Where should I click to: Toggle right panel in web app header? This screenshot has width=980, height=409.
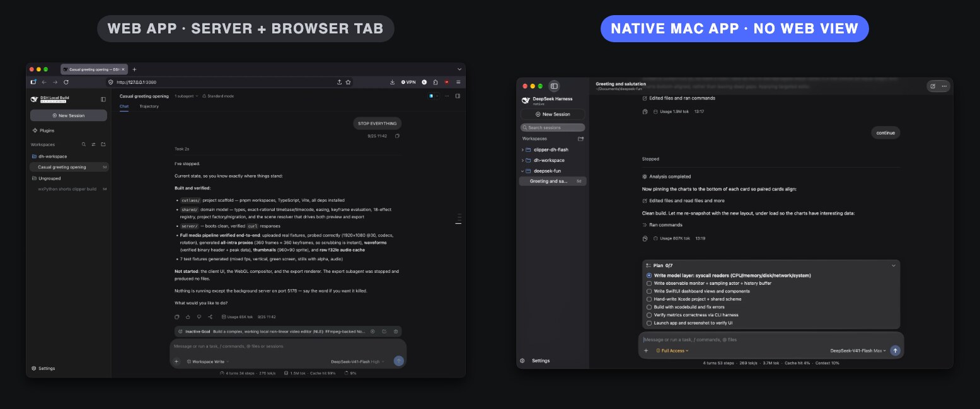point(458,96)
